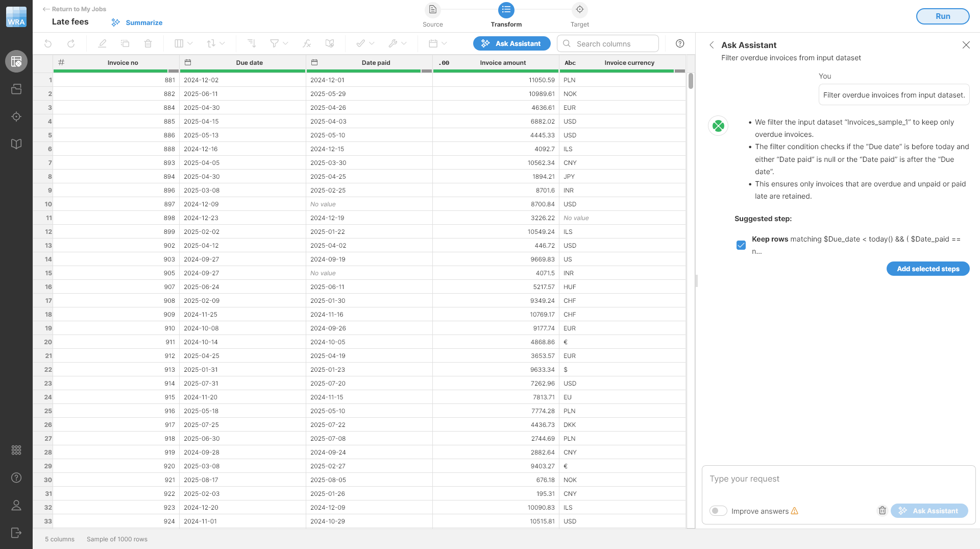Go to the Source step

(x=432, y=10)
